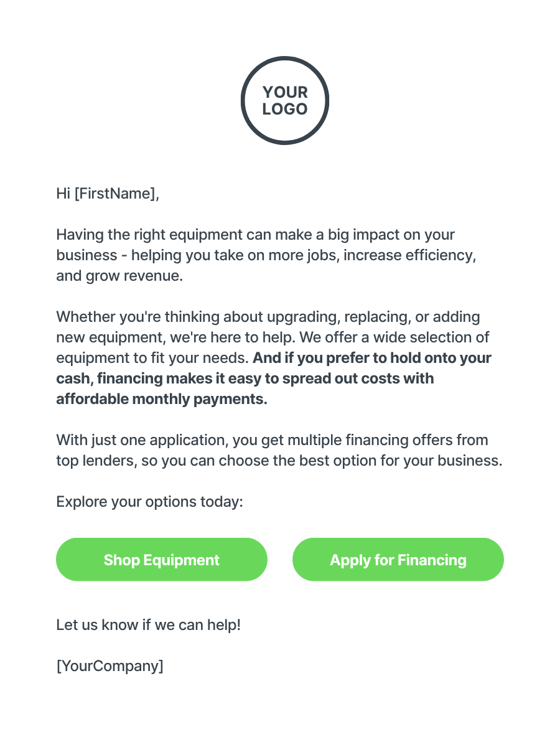Click the word "Hi" in the greeting

(x=63, y=194)
